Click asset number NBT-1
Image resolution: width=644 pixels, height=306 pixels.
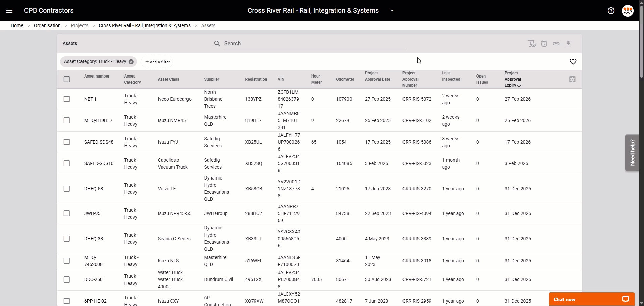point(90,99)
